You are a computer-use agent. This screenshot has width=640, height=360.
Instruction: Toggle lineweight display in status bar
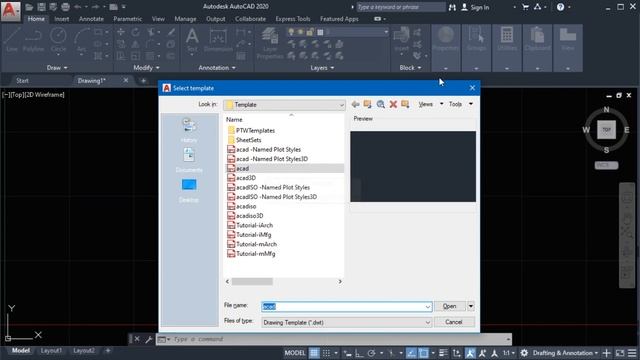(x=443, y=353)
